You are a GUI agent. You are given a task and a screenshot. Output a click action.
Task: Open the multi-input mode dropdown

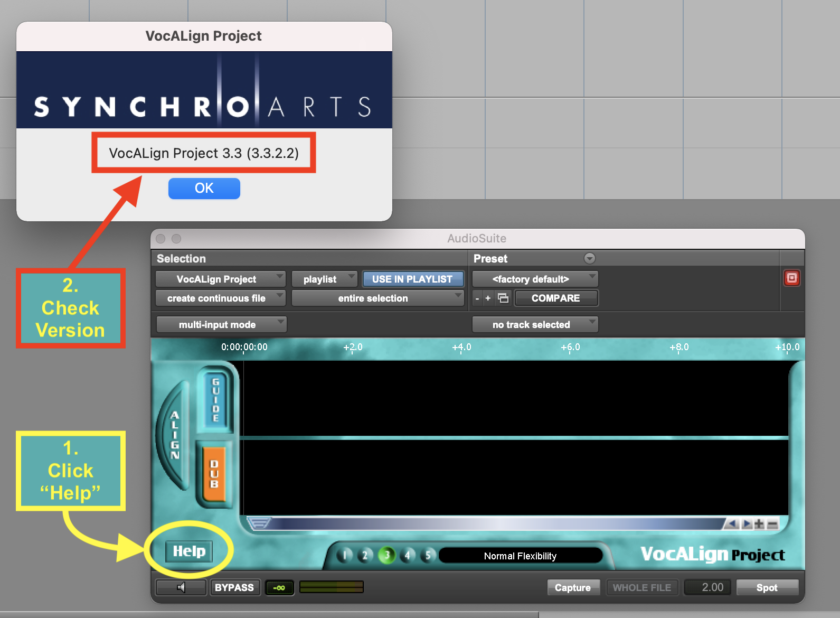click(222, 324)
